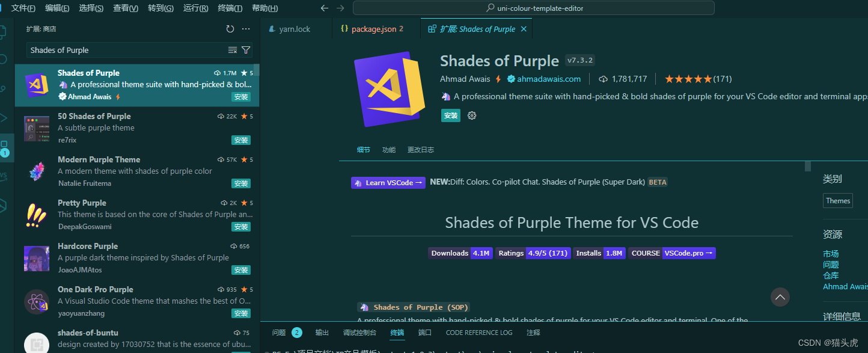Install the 50 Shades of Purple theme
This screenshot has width=868, height=353.
[x=240, y=140]
